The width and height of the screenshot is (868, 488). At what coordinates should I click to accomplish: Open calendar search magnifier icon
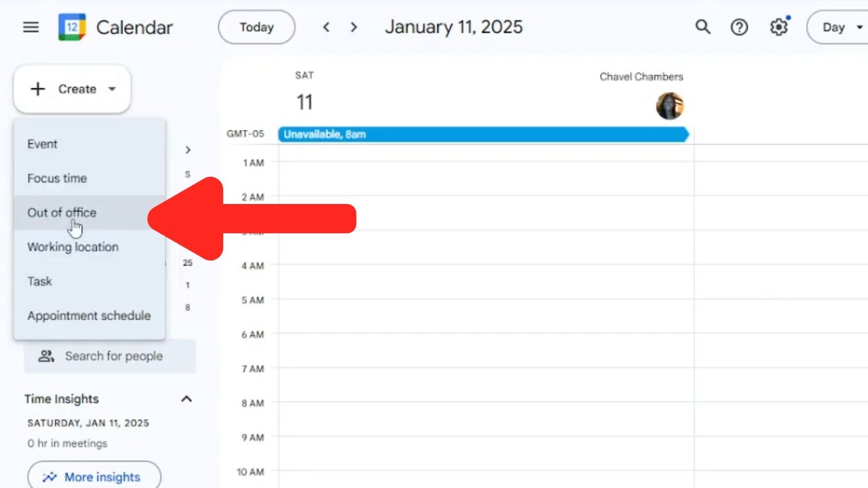click(703, 28)
